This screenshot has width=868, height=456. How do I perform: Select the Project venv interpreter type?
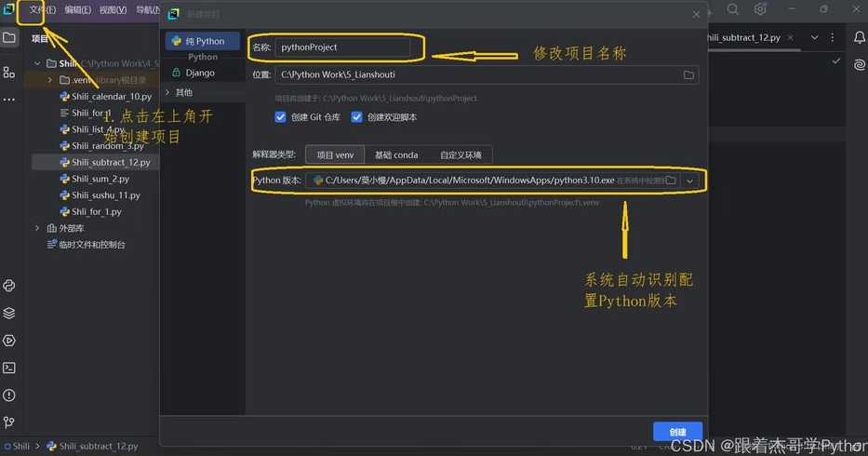pyautogui.click(x=335, y=155)
